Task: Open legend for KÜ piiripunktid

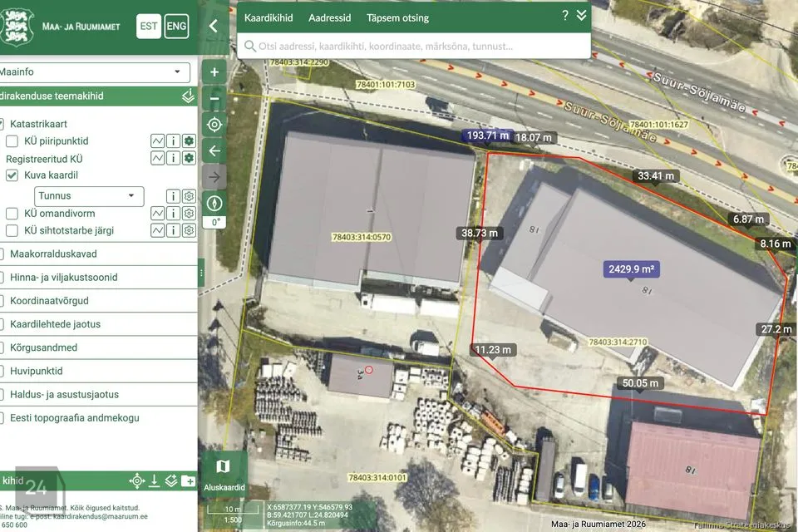Action: point(158,141)
